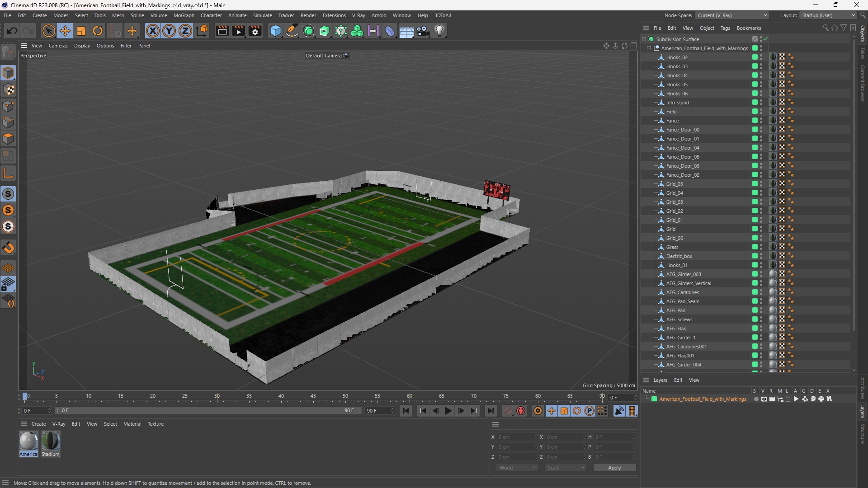This screenshot has height=488, width=868.
Task: Select the Electric_box object
Action: pos(679,256)
